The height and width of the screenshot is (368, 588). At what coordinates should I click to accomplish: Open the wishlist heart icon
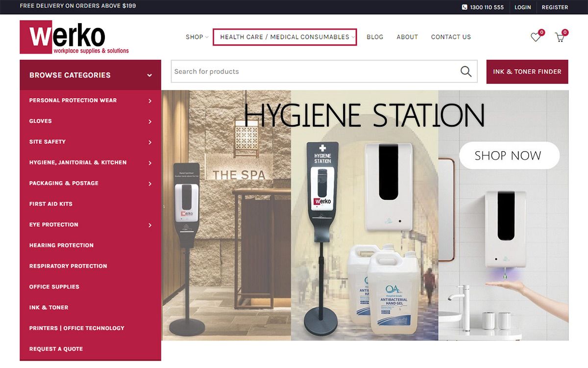pyautogui.click(x=536, y=37)
